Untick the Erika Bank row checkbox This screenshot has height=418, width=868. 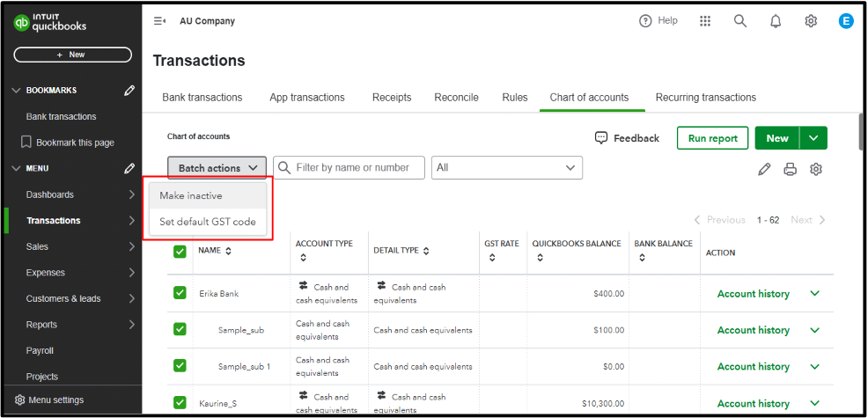point(180,293)
